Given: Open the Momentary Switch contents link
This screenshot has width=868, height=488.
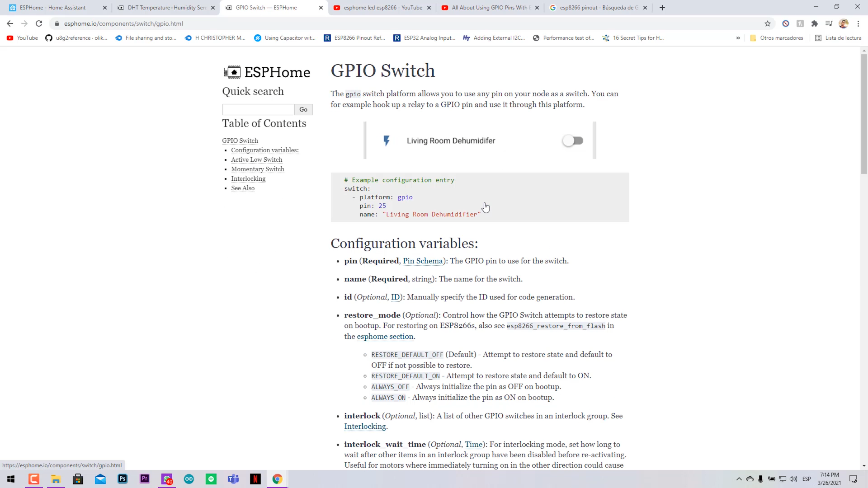Looking at the screenshot, I should [258, 169].
